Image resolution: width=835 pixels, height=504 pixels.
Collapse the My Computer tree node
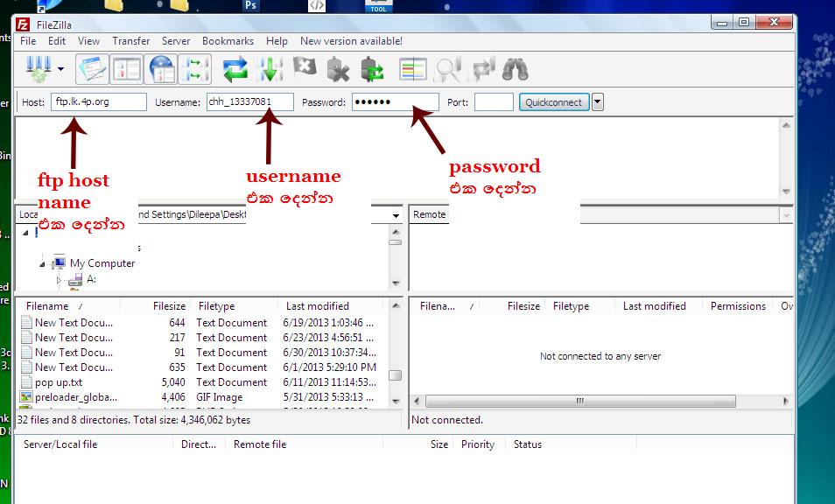pyautogui.click(x=42, y=264)
